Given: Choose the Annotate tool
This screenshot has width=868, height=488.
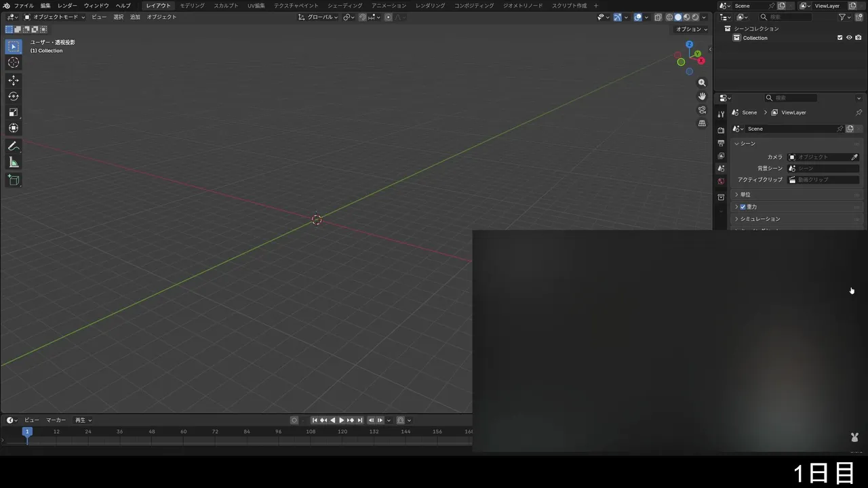Looking at the screenshot, I should pos(14,146).
